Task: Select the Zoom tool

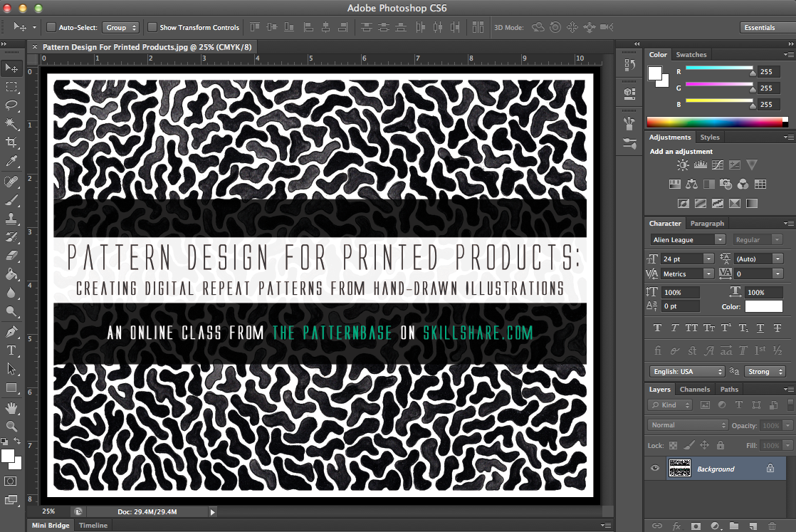Action: 11,427
